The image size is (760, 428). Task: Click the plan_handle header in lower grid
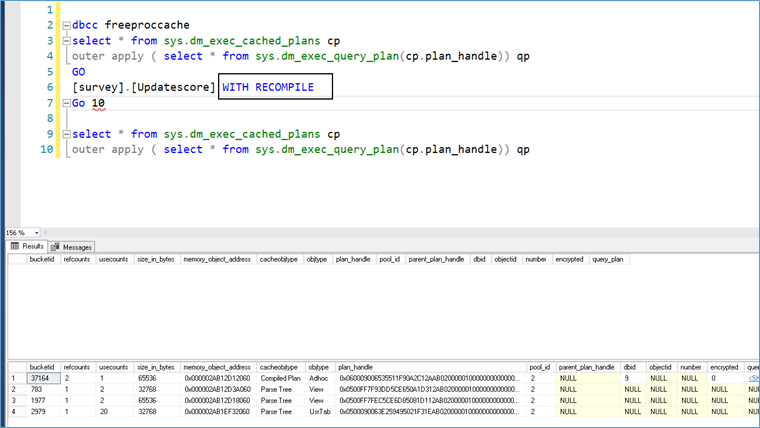click(430, 367)
